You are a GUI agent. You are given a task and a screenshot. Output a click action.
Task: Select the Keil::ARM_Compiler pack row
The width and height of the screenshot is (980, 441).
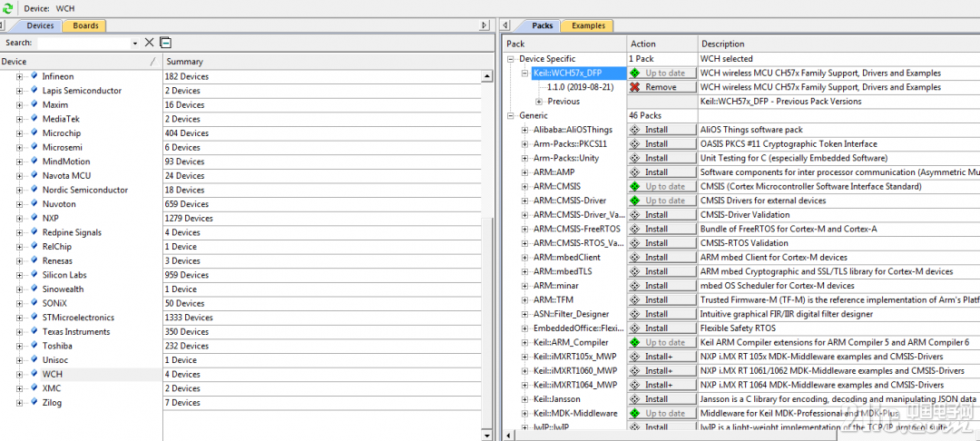571,342
